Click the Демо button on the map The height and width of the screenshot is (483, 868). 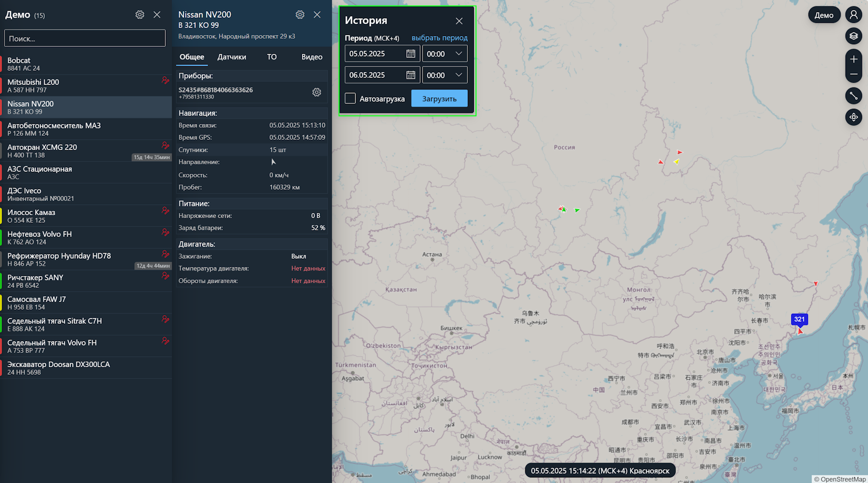824,15
